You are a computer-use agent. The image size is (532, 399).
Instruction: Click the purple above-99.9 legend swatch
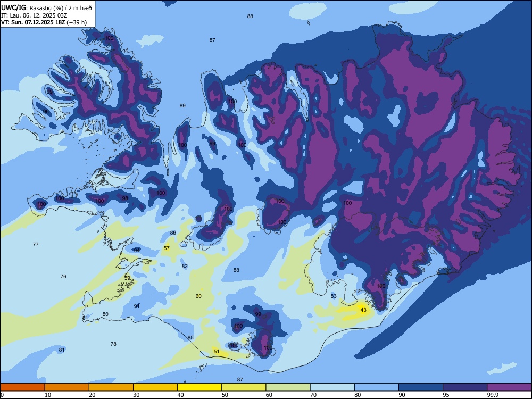tap(509, 387)
